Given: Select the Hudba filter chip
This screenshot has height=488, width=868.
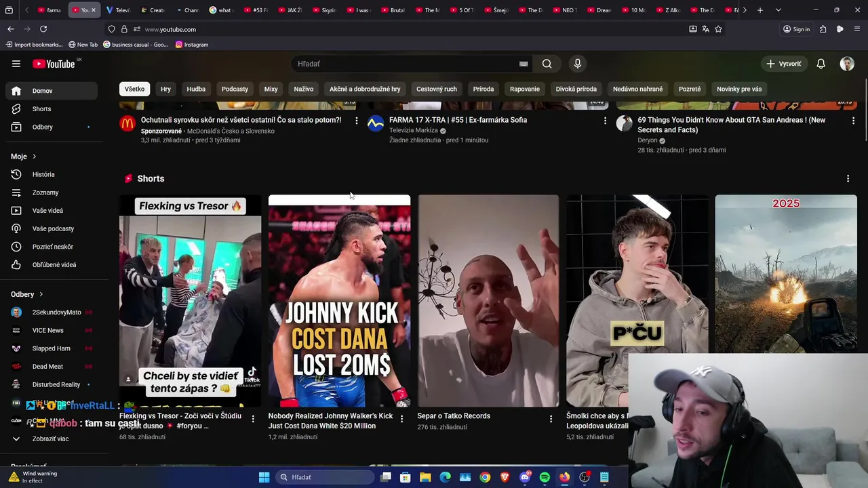Looking at the screenshot, I should (196, 89).
